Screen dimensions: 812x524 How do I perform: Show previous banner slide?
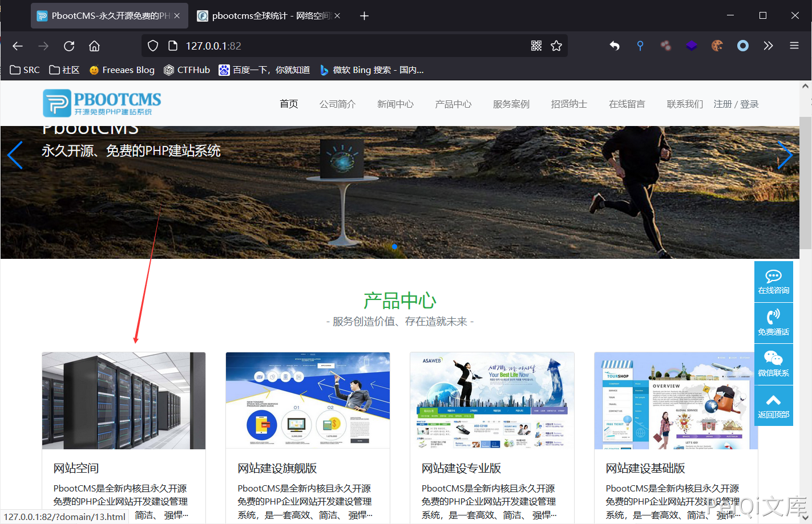point(15,155)
